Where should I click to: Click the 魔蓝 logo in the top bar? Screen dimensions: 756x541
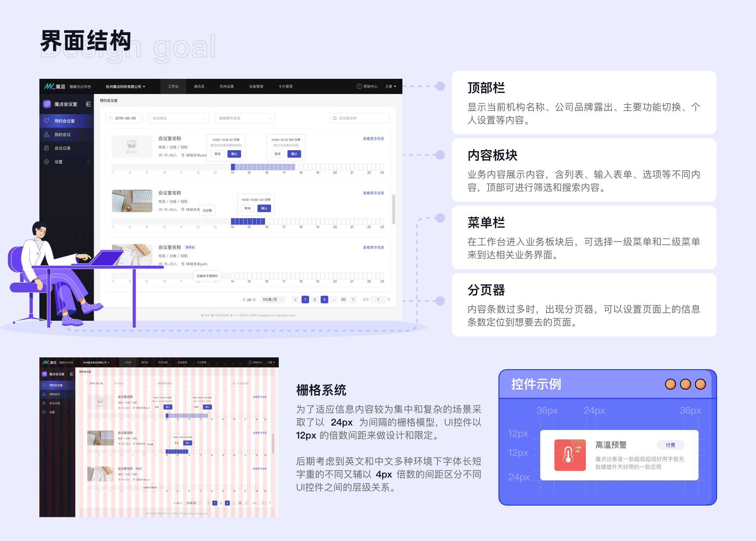pyautogui.click(x=55, y=86)
